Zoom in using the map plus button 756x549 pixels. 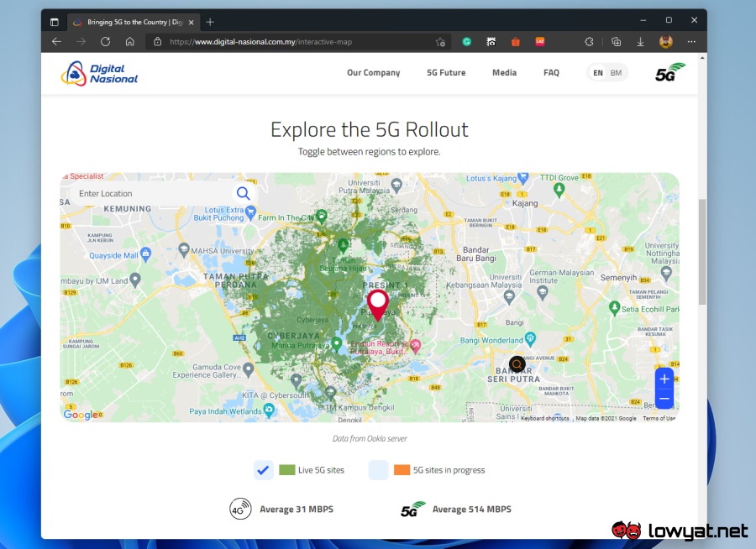[x=664, y=379]
